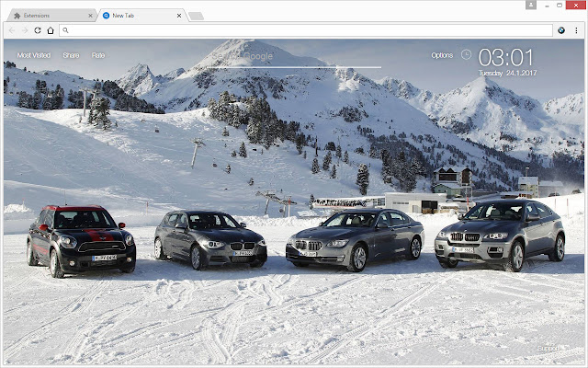Minimize the browser window
588x368 pixels.
[548, 6]
